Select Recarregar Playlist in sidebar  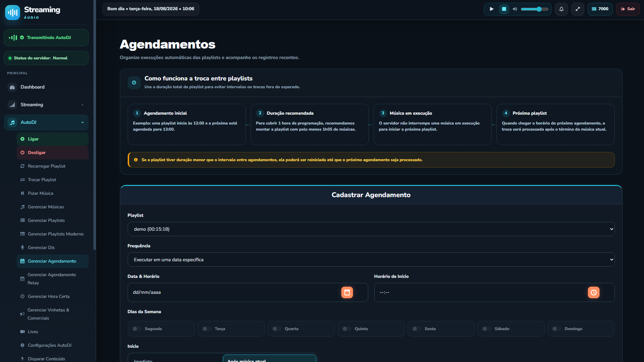(x=53, y=166)
